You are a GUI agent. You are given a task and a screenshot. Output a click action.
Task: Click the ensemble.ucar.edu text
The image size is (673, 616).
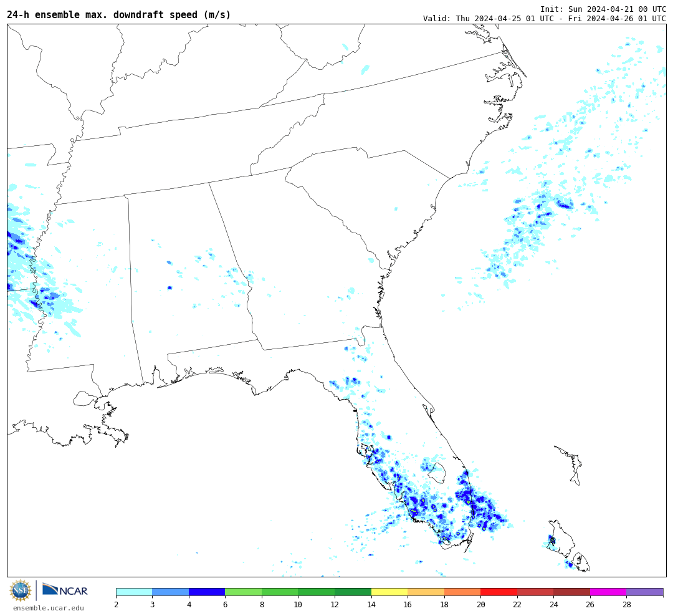point(49,608)
